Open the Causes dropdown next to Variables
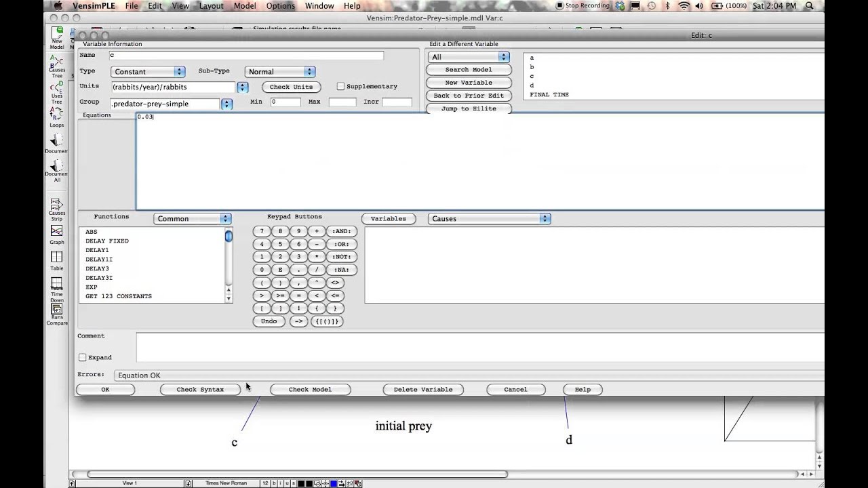 coord(489,219)
